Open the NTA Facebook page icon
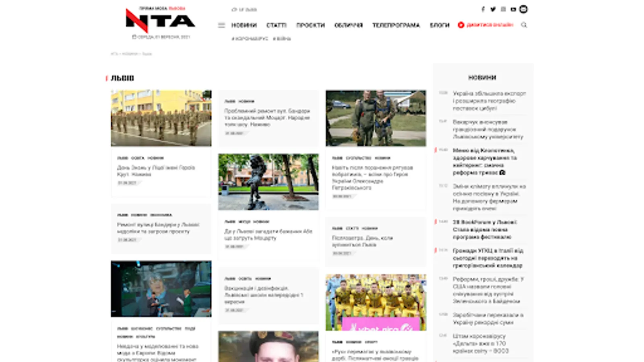 (483, 9)
